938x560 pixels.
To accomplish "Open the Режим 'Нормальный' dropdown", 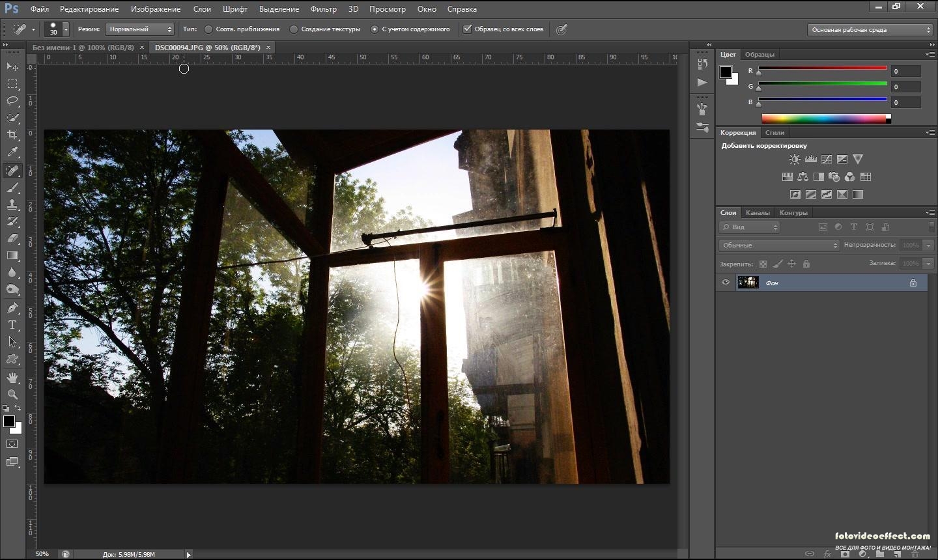I will pos(140,29).
